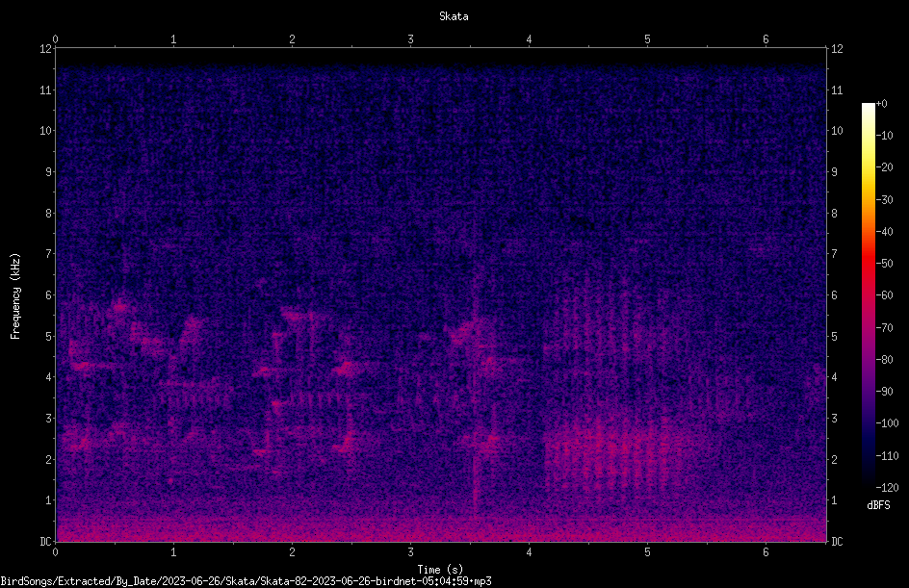The image size is (909, 588).
Task: Click the '-90' colorbar label
Action: click(884, 391)
